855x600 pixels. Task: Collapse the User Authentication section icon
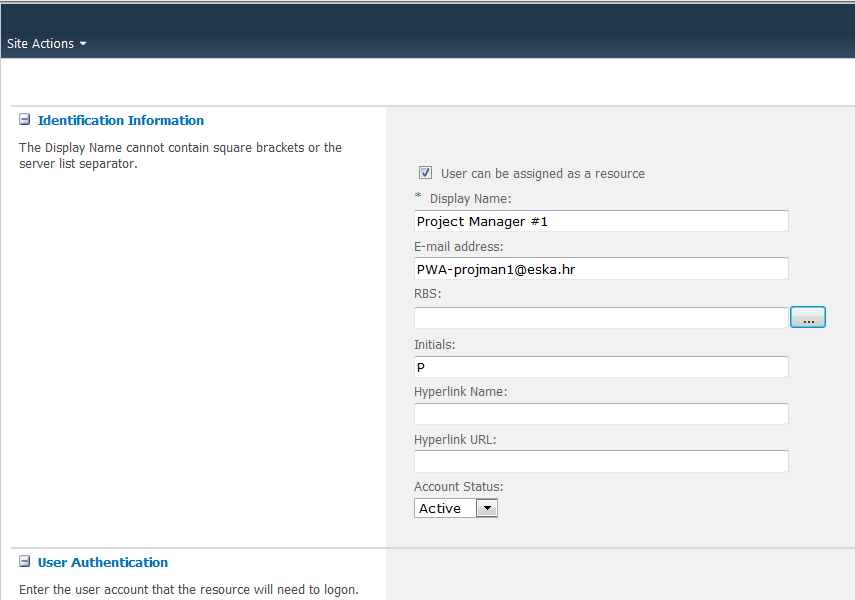(x=25, y=562)
